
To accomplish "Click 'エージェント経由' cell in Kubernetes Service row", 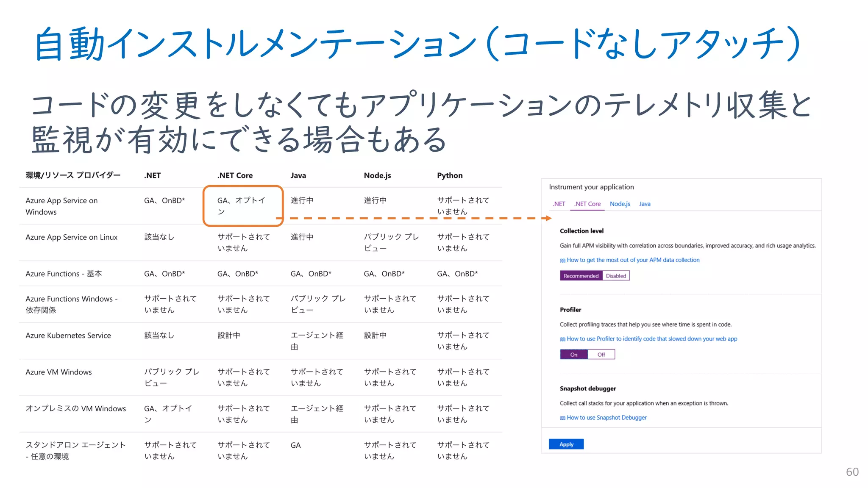I will point(317,341).
